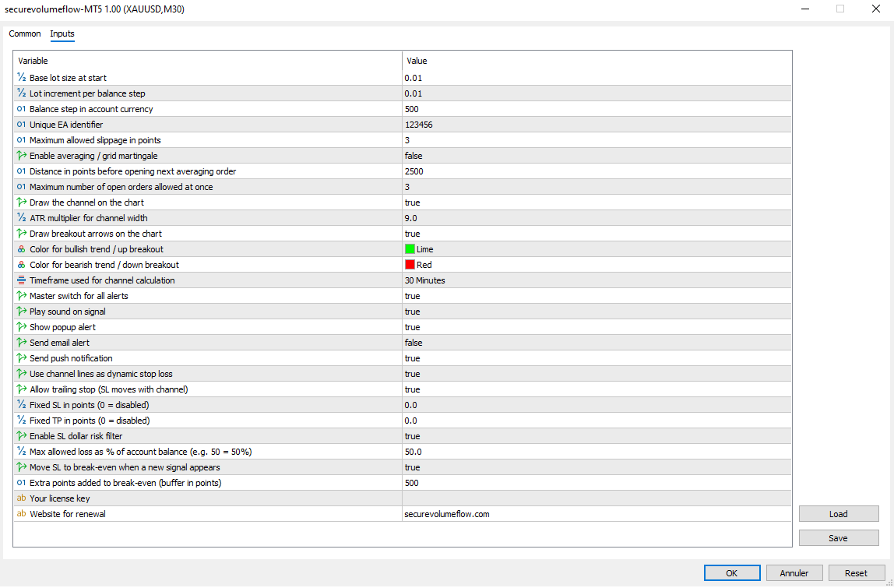Select the Inputs tab

click(62, 33)
